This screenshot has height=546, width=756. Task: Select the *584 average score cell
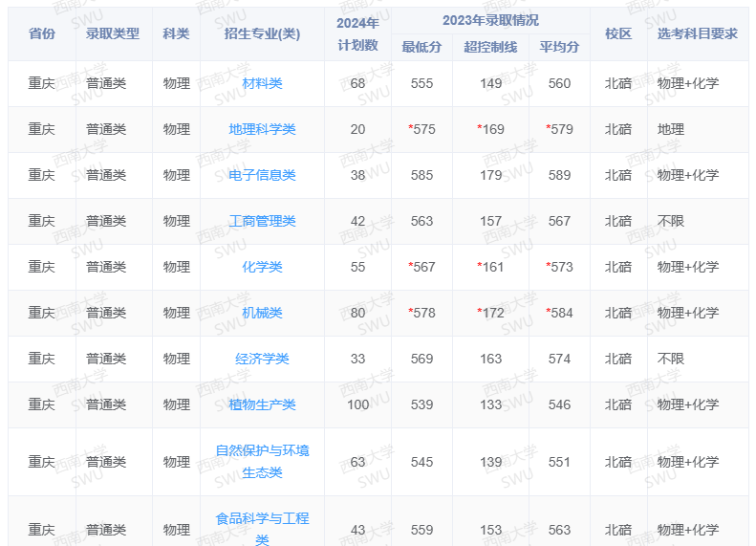click(x=559, y=313)
